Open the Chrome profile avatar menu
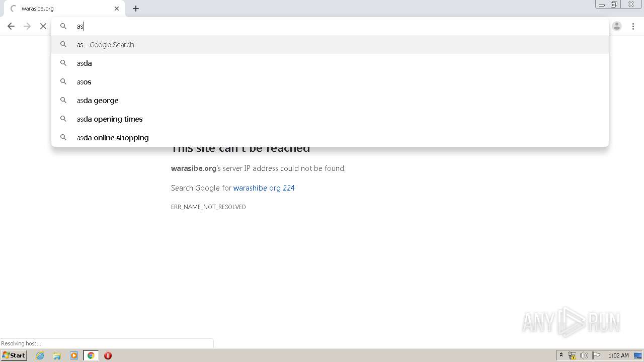The image size is (644, 362). point(617,26)
